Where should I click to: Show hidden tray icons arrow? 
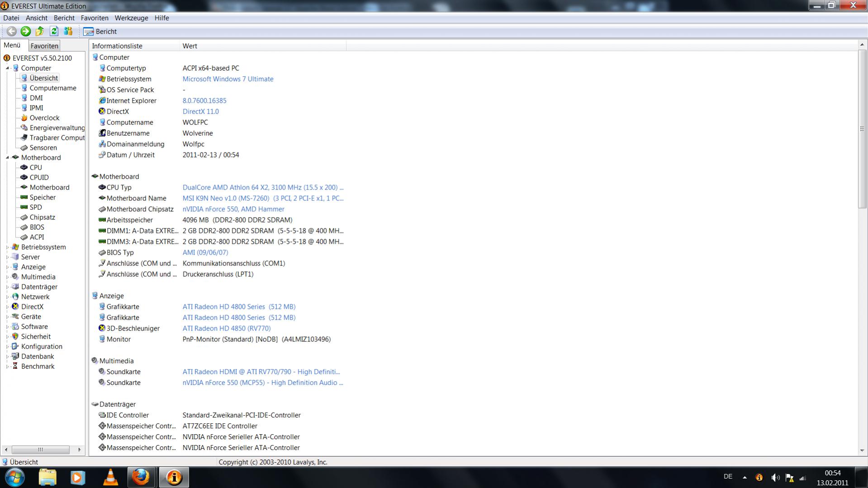point(745,477)
